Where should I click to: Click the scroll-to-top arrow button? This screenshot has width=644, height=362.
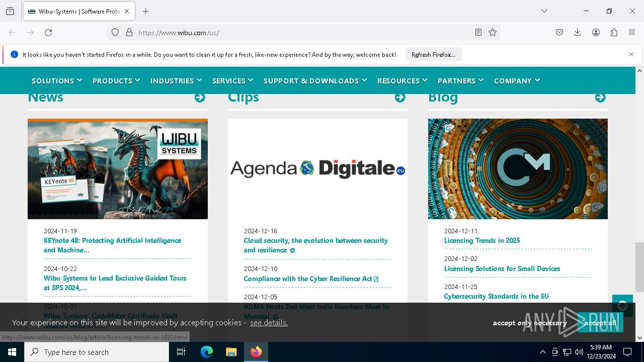click(x=622, y=306)
